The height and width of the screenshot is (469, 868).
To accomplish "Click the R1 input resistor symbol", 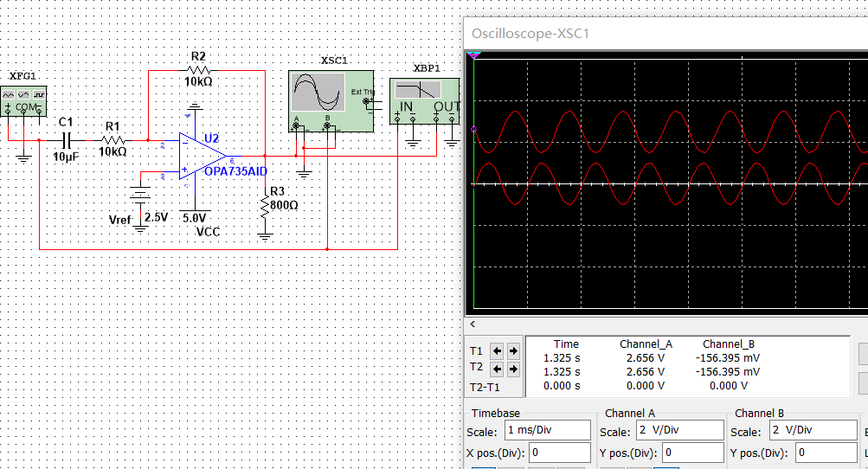I will click(x=113, y=139).
